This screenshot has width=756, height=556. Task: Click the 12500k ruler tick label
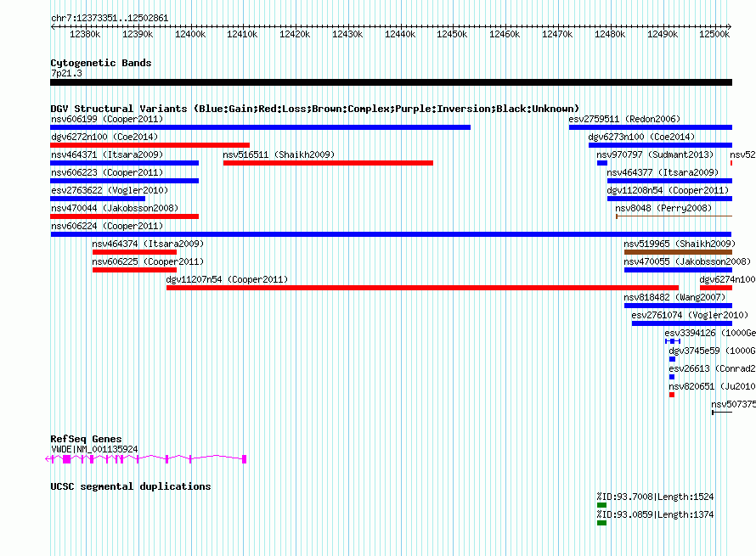[x=714, y=34]
